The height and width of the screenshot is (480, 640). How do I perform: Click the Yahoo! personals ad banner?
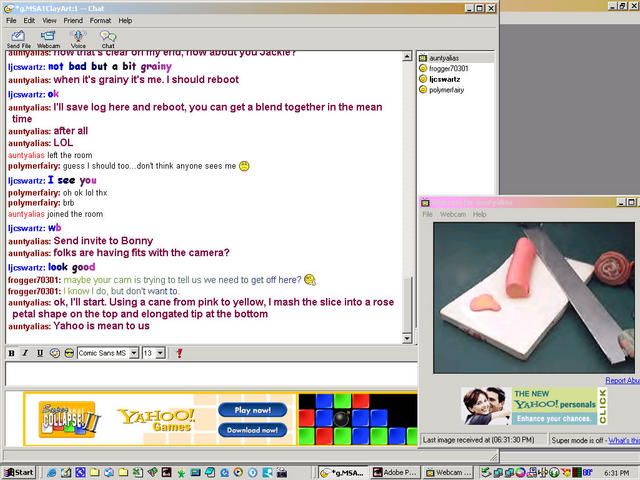(534, 406)
